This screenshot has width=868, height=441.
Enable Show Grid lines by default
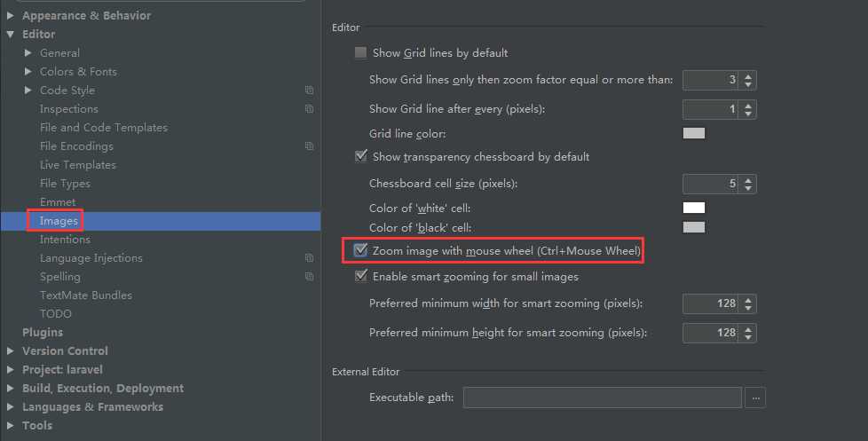tap(360, 53)
